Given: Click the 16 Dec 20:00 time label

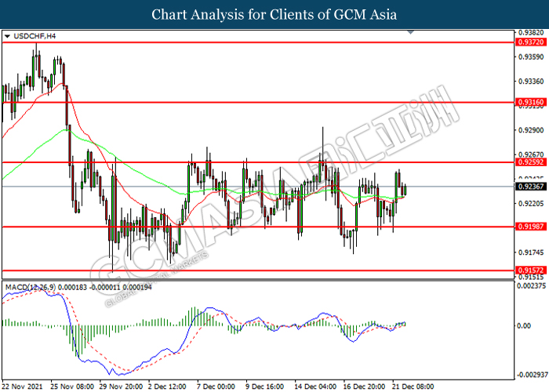Looking at the screenshot, I should pos(364,387).
